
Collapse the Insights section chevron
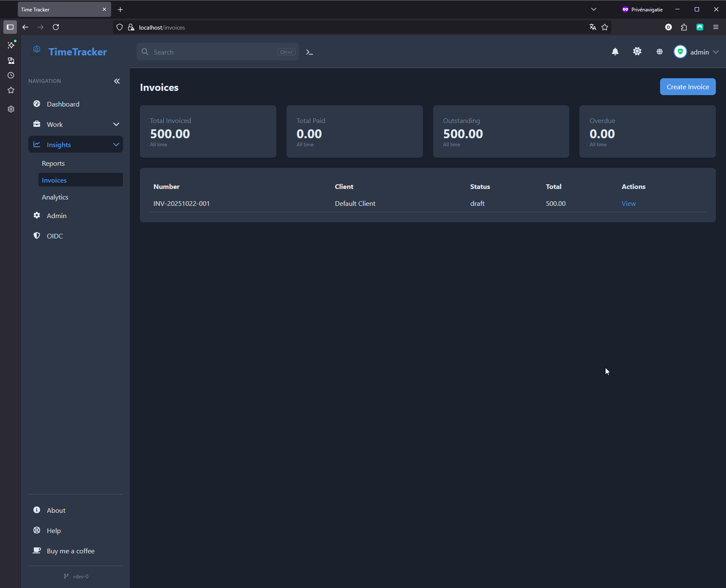pyautogui.click(x=116, y=145)
